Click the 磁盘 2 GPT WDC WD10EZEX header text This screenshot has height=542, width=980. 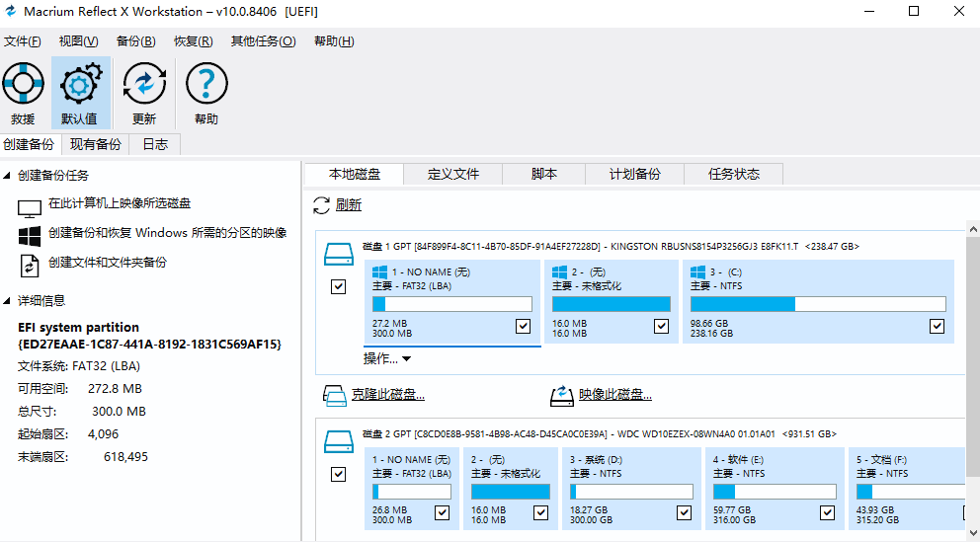[x=600, y=434]
